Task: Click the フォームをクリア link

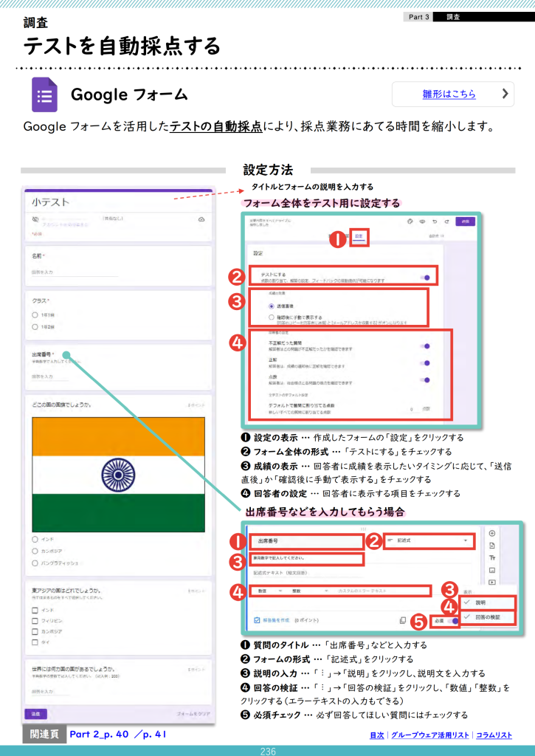Action: tap(193, 714)
